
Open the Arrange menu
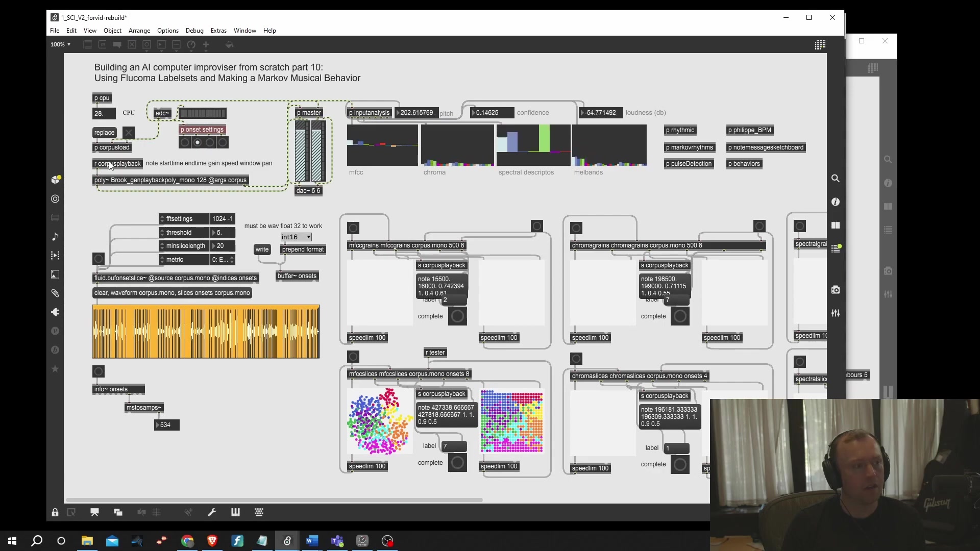pos(139,31)
